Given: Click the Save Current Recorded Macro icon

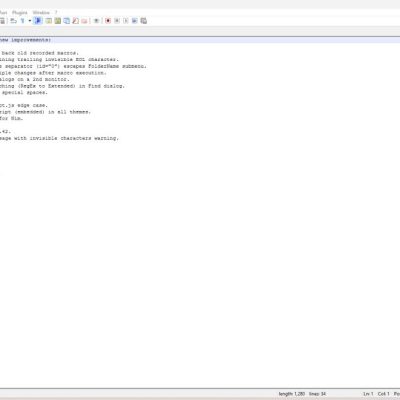Looking at the screenshot, I should click(144, 21).
